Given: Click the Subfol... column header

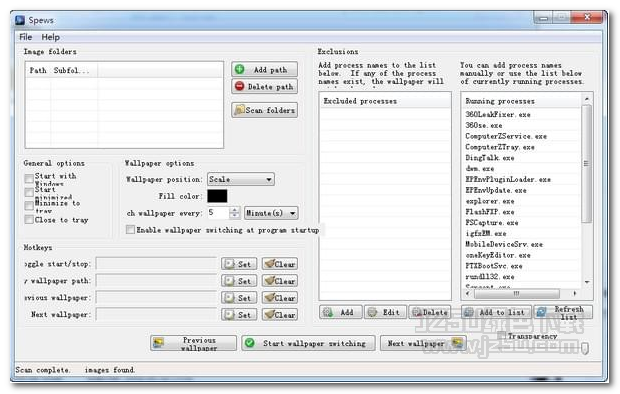Looking at the screenshot, I should coord(74,70).
